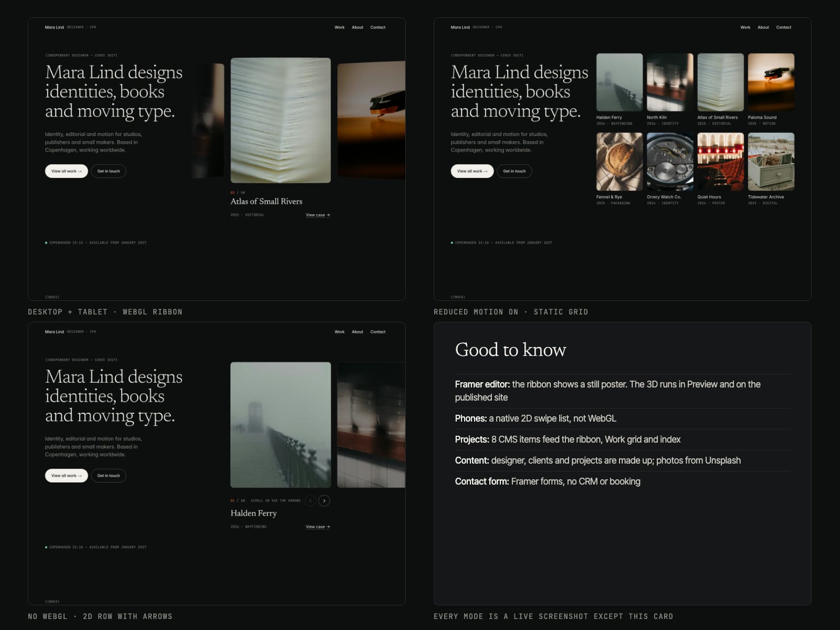
Task: Open Work in the 2D row panel
Action: click(x=340, y=332)
